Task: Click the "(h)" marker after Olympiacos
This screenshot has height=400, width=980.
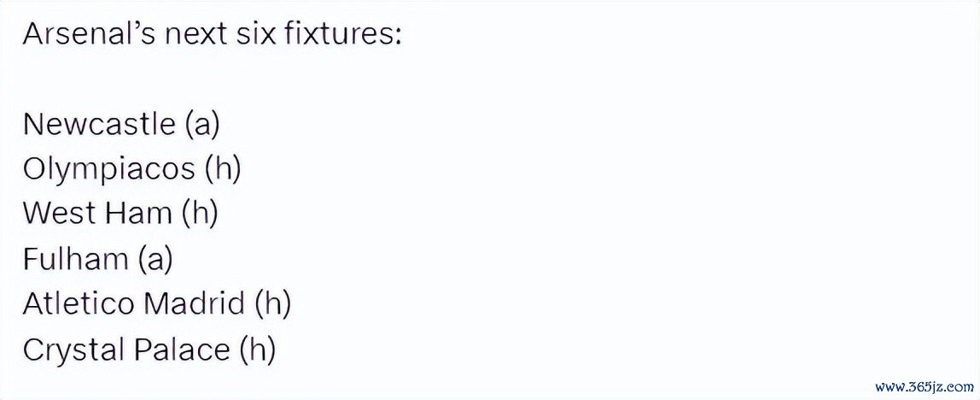Action: [x=223, y=170]
